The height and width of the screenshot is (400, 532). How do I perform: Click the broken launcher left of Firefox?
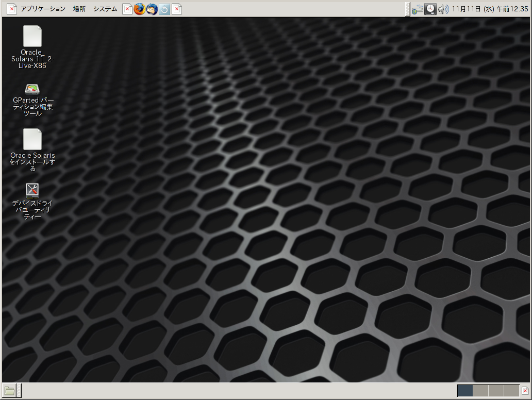(x=127, y=9)
